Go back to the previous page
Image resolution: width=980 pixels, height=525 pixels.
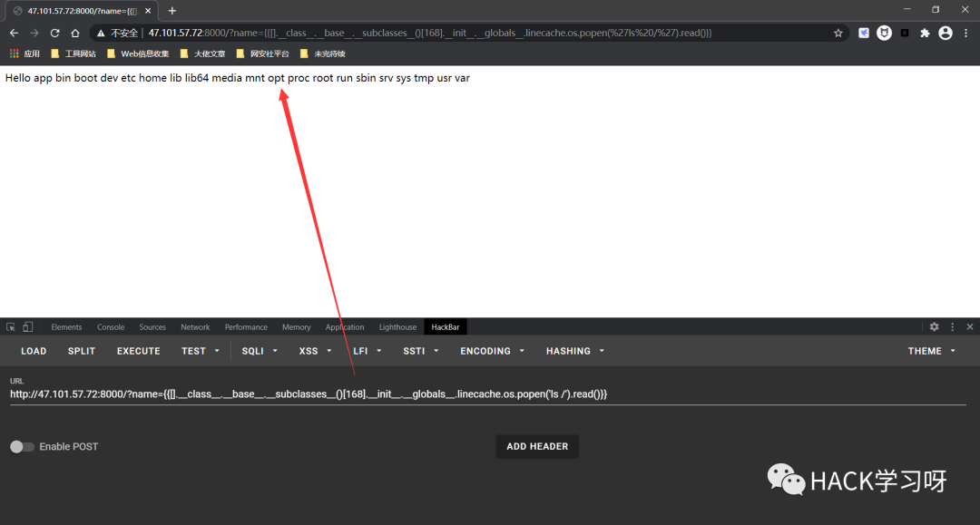coord(14,33)
